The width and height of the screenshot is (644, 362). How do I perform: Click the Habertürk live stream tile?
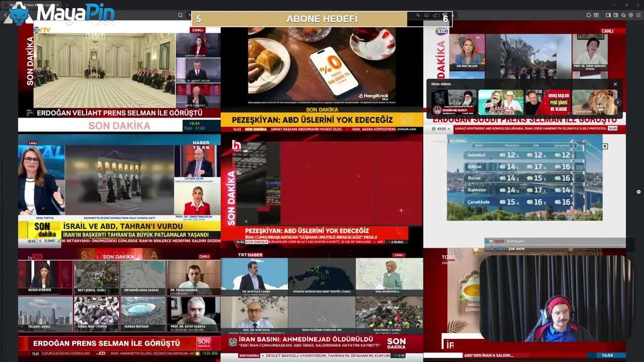119,190
